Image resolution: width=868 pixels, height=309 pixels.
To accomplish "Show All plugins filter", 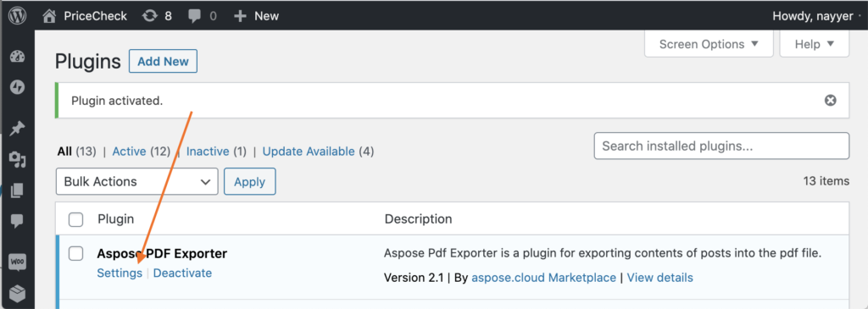I will pyautogui.click(x=64, y=152).
